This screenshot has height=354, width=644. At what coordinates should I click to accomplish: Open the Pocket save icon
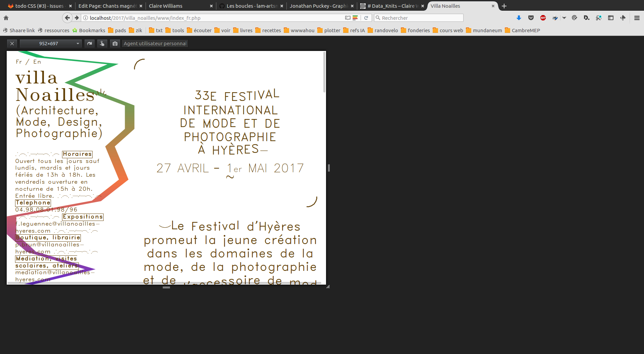point(531,18)
